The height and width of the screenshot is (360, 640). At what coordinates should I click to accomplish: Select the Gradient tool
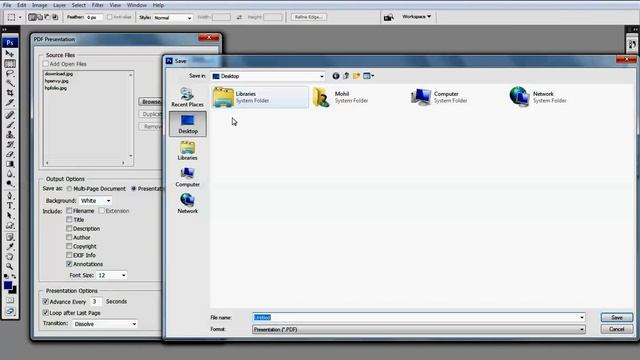tap(10, 164)
